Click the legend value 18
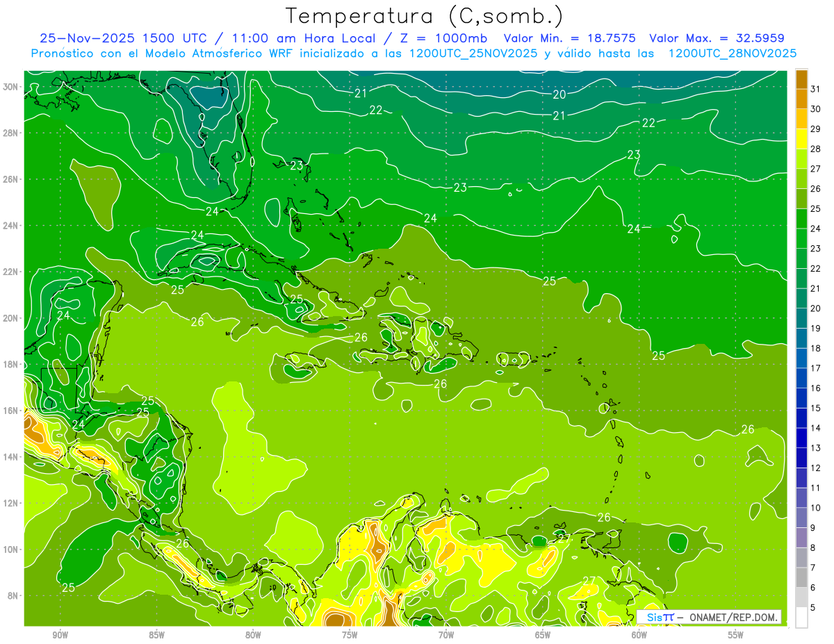Viewport: 834px width, 644px height. point(816,348)
